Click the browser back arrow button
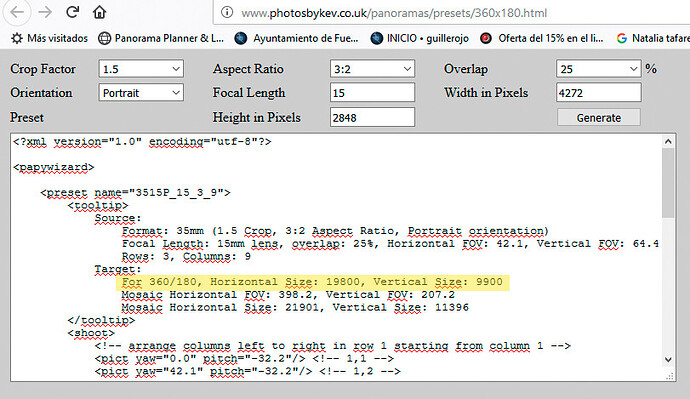Viewport: 690px width, 399px height. (x=17, y=12)
